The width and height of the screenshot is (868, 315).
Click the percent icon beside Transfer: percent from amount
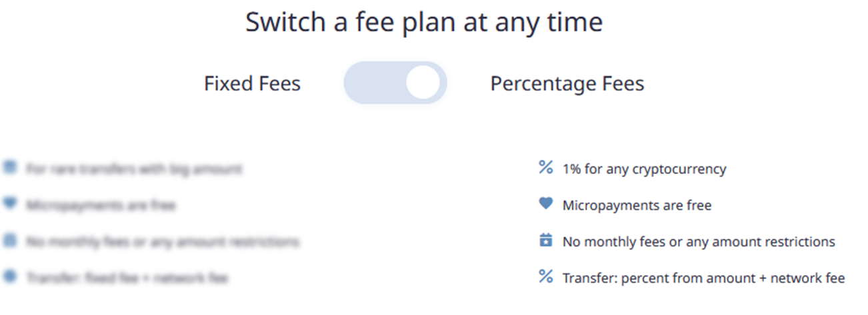(545, 277)
